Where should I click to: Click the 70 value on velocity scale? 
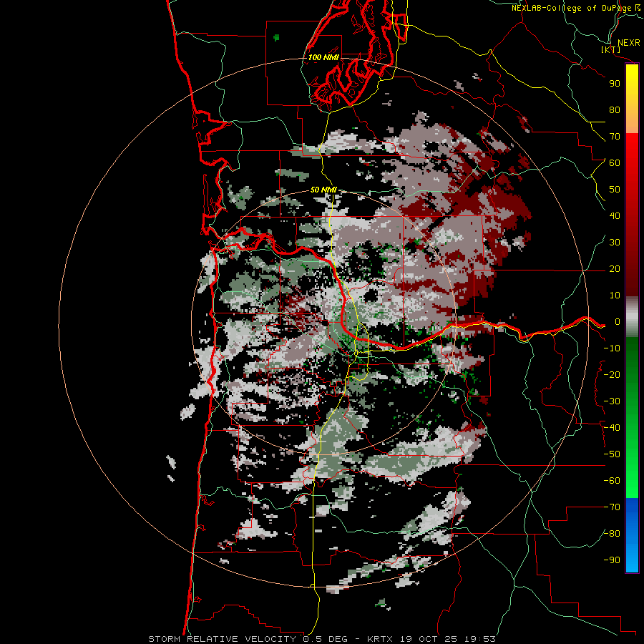pyautogui.click(x=615, y=137)
